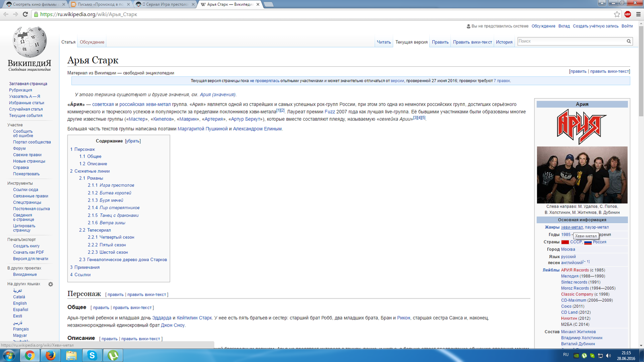644x362 pixels.
Task: Switch to the 'Смотреть кино фильмы' tab
Action: click(x=35, y=4)
